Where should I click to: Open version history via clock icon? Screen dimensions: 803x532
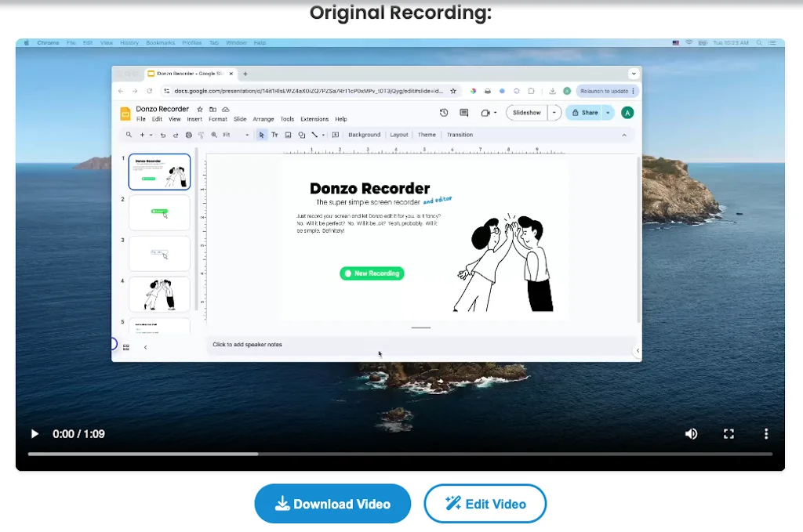click(444, 113)
